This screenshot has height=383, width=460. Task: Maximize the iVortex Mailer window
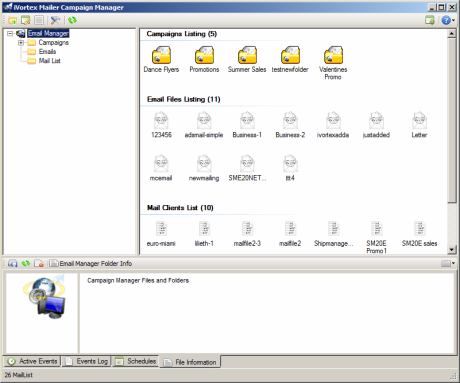point(441,7)
